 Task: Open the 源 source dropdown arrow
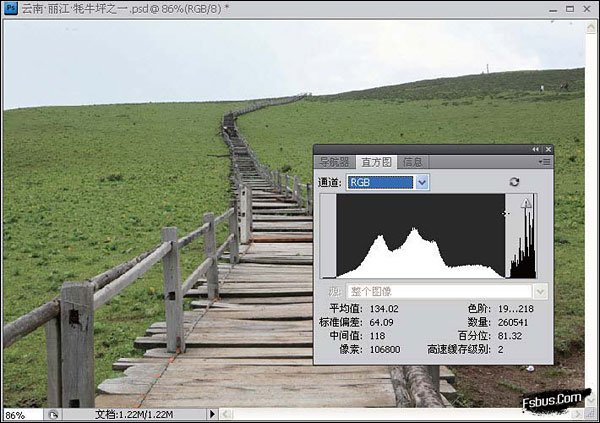(x=541, y=291)
